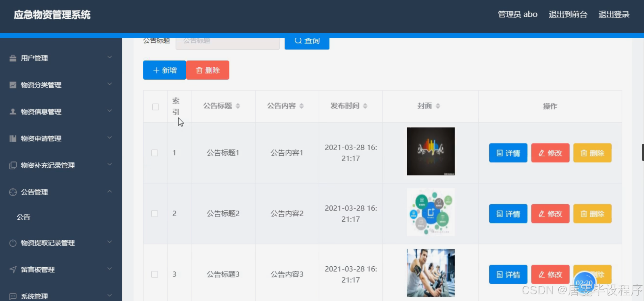644x301 pixels.
Task: Click the 管理员 abo account label
Action: tap(518, 14)
